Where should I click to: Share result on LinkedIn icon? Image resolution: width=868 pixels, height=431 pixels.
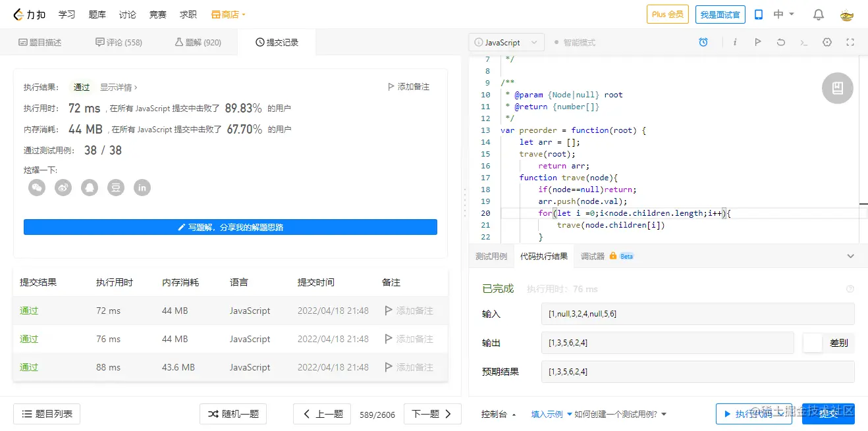pyautogui.click(x=142, y=188)
